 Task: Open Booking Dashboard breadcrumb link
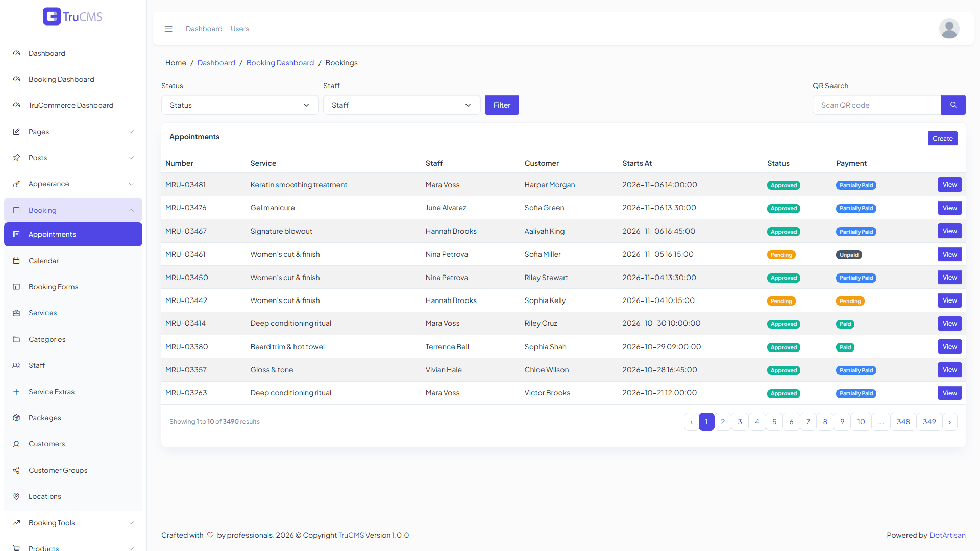280,63
